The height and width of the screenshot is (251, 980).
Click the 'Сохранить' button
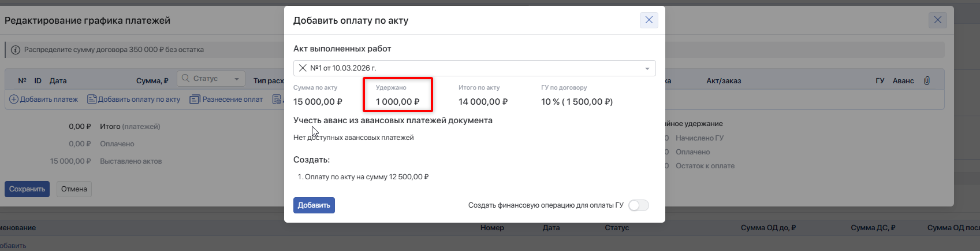click(x=27, y=189)
